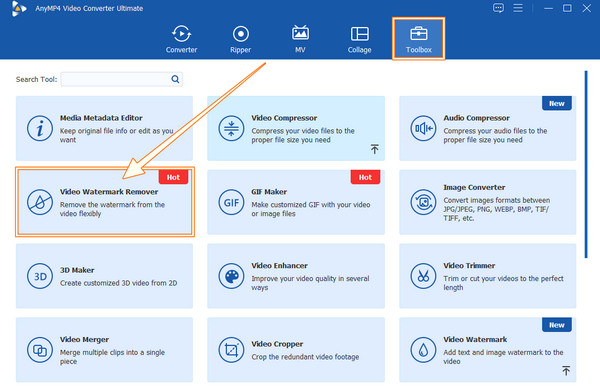Open the Media Metadata Editor title
The height and width of the screenshot is (387, 600).
pyautogui.click(x=101, y=118)
